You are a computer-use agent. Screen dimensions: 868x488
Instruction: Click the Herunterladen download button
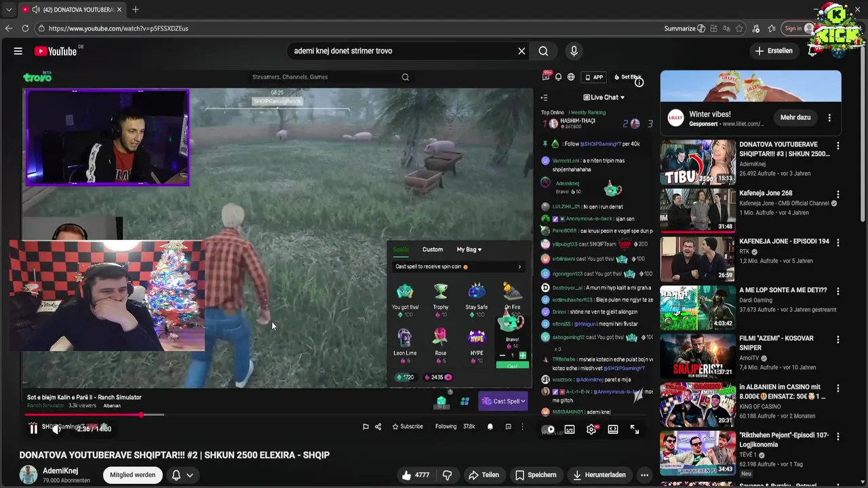[599, 475]
